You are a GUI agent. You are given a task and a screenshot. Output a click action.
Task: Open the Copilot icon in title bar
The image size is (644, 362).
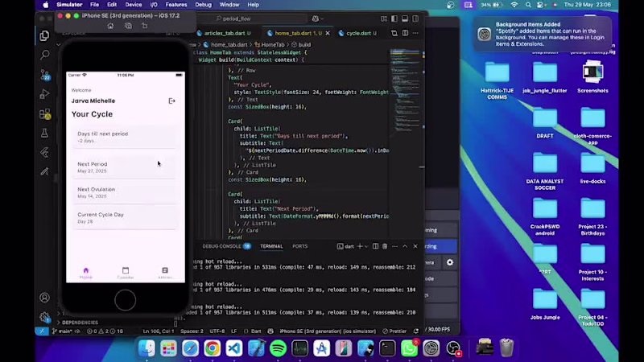tap(315, 19)
